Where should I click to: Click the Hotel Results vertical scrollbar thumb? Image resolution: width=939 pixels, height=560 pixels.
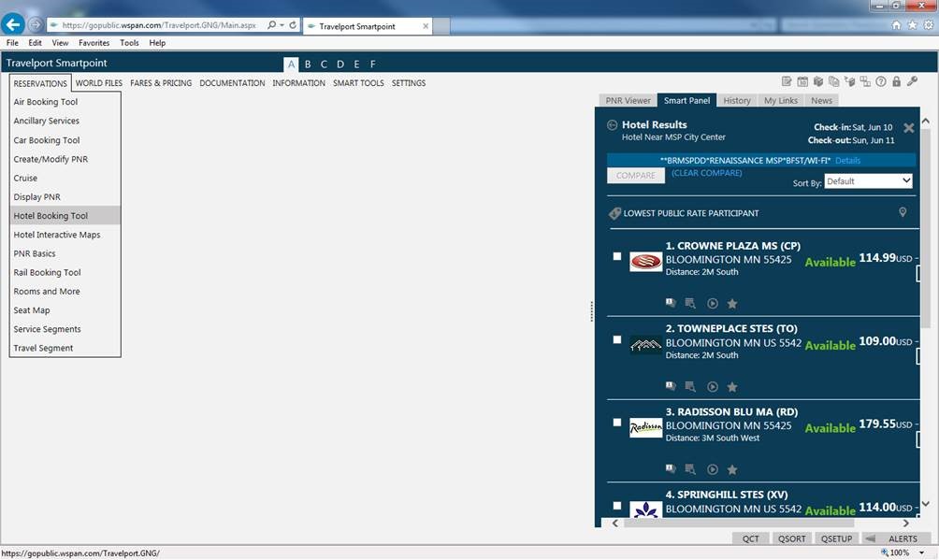[925, 227]
